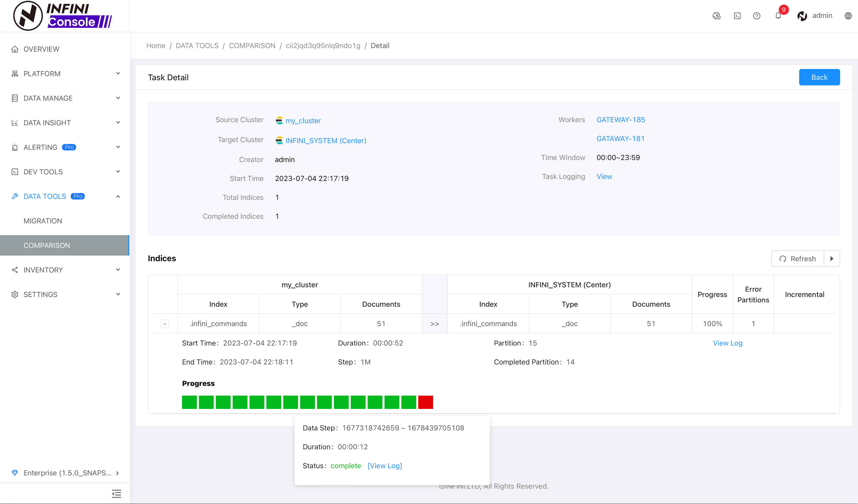Click the task ID cii2jqd3q95nlq9ndo1g breadcrumb
The image size is (858, 504).
click(x=323, y=45)
